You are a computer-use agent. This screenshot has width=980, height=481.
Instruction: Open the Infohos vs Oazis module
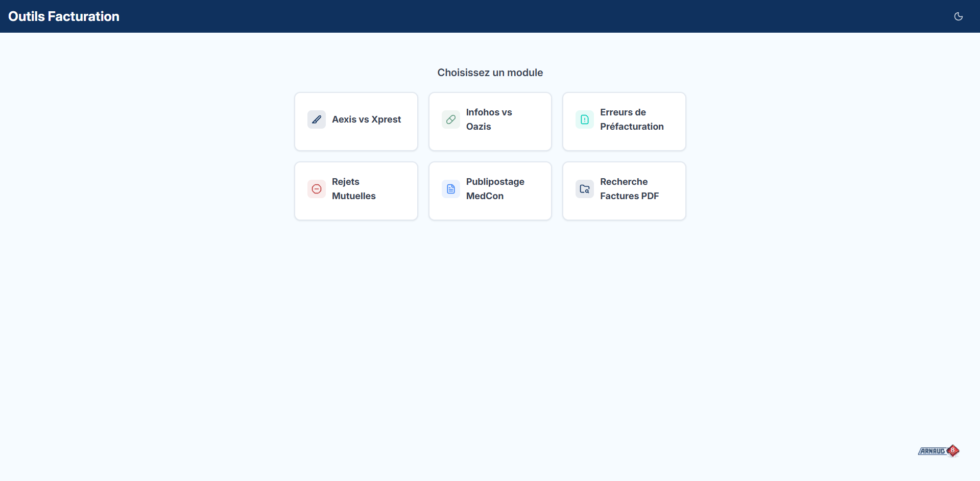[x=490, y=121]
